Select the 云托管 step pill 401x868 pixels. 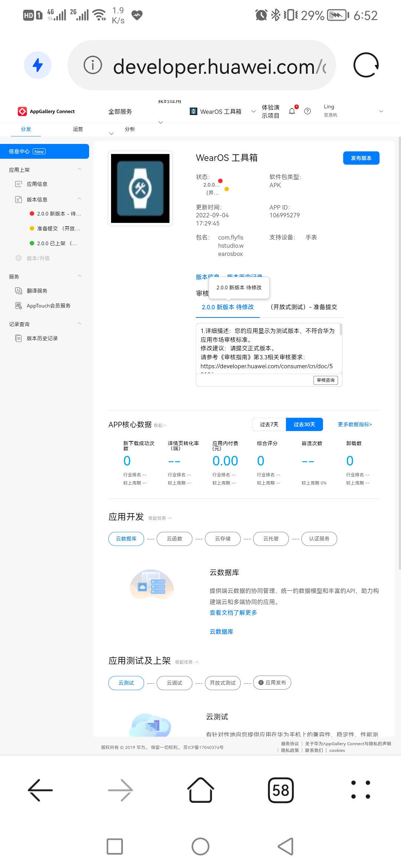pos(271,539)
